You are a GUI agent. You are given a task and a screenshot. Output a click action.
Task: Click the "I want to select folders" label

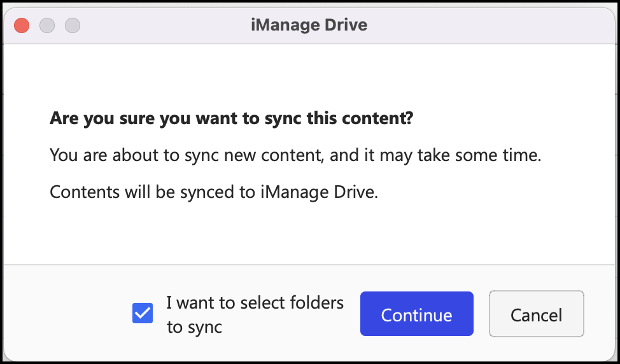coord(255,303)
